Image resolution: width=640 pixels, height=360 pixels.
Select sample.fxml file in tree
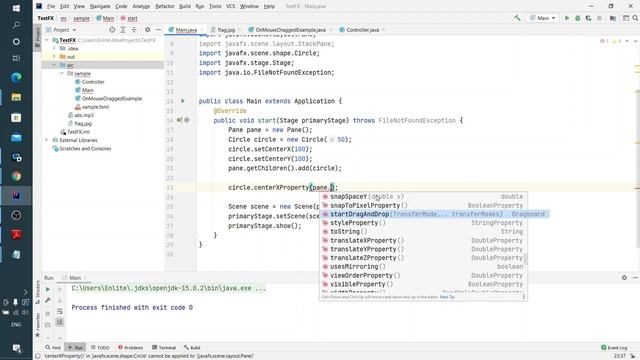click(95, 107)
